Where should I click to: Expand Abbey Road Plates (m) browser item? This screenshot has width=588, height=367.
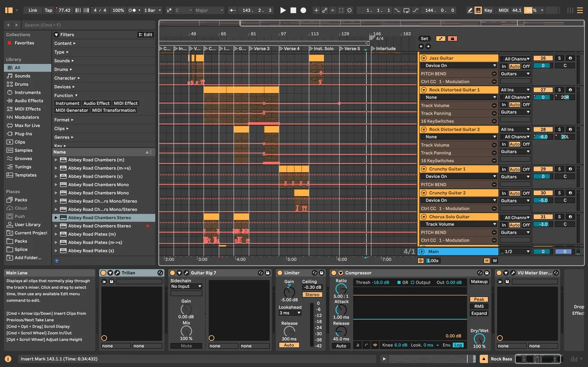[56, 234]
